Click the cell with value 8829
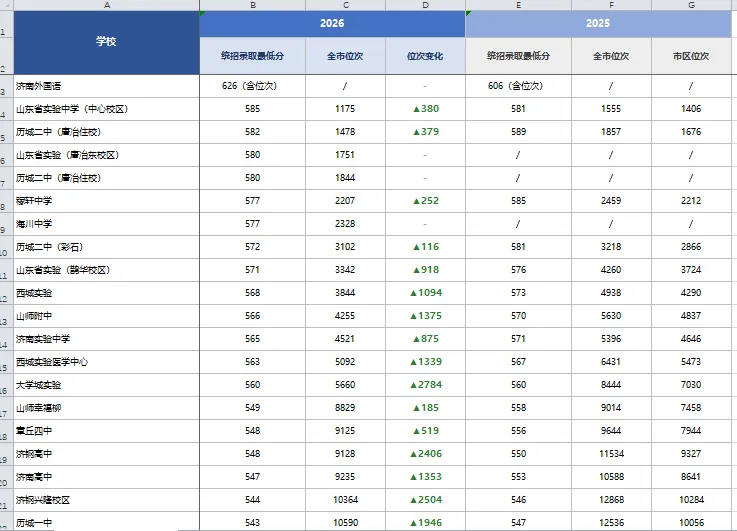The width and height of the screenshot is (737, 531). point(345,408)
